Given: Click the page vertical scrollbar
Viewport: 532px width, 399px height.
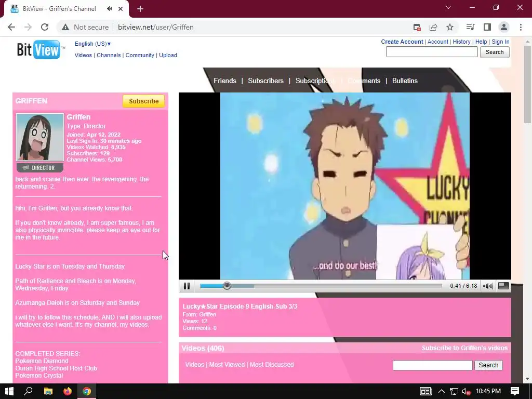Looking at the screenshot, I should click(527, 85).
